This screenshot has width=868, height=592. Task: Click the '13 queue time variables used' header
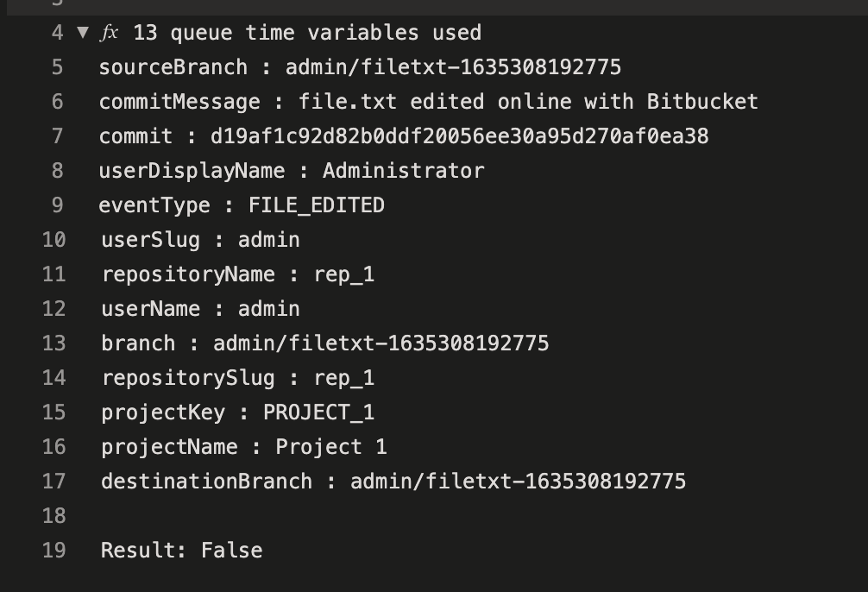coord(306,33)
